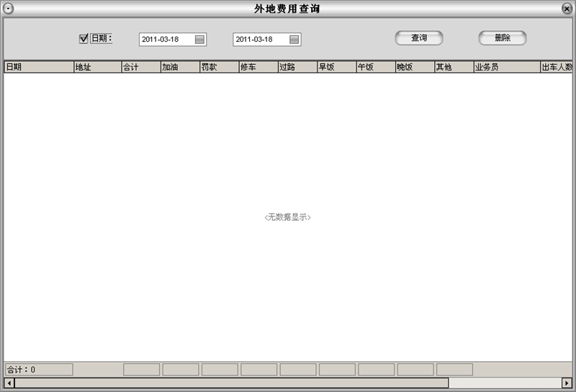This screenshot has width=576, height=392.
Task: Click the 罚款 column header
Action: [220, 67]
